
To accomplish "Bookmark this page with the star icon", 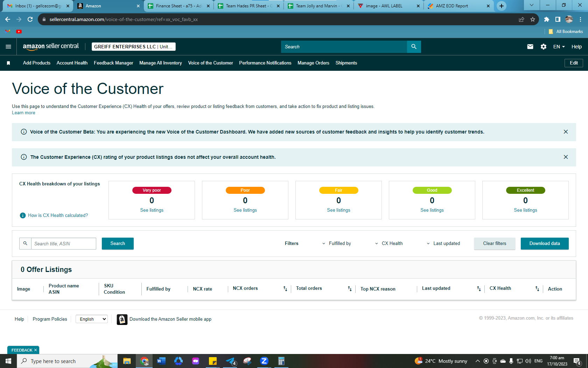I will pyautogui.click(x=533, y=19).
